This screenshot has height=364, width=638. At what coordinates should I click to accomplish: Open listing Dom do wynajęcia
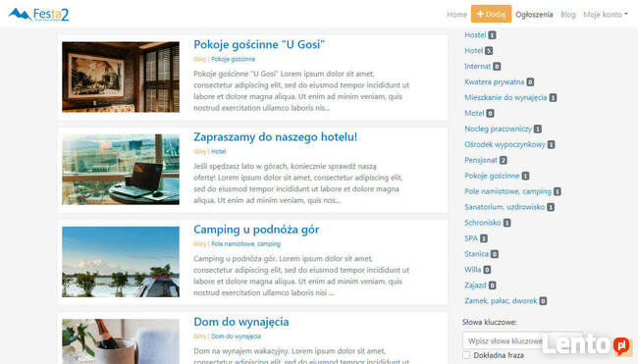tap(241, 322)
